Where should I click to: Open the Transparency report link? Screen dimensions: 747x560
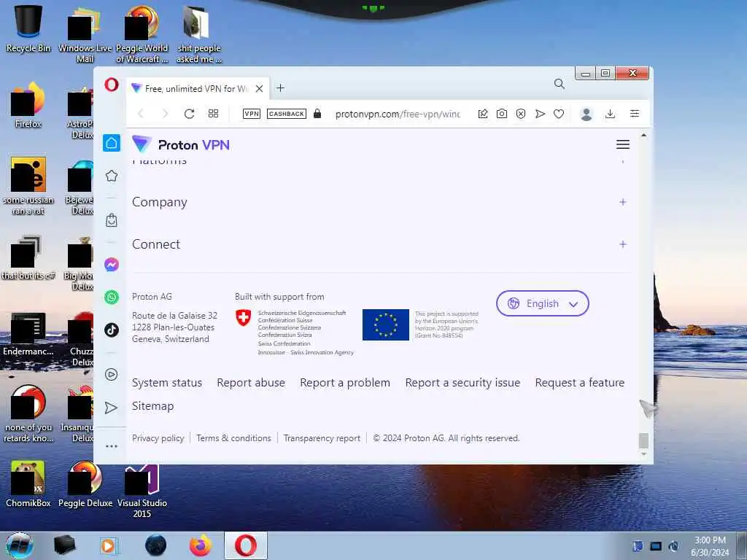[322, 438]
